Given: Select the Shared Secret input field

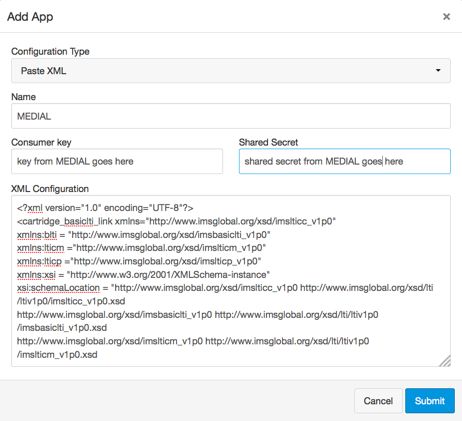Looking at the screenshot, I should pos(345,161).
